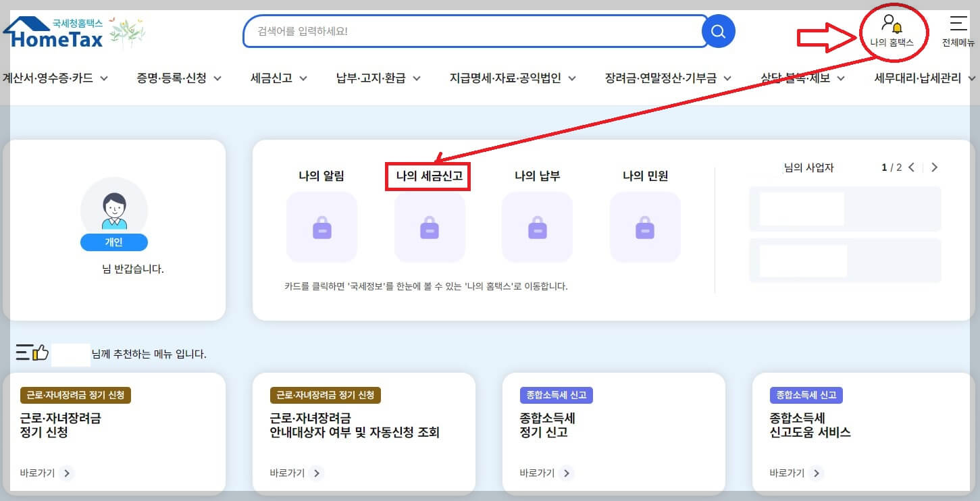Viewport: 980px width, 501px height.
Task: Click the 나의 민원 lock card icon
Action: [x=644, y=228]
